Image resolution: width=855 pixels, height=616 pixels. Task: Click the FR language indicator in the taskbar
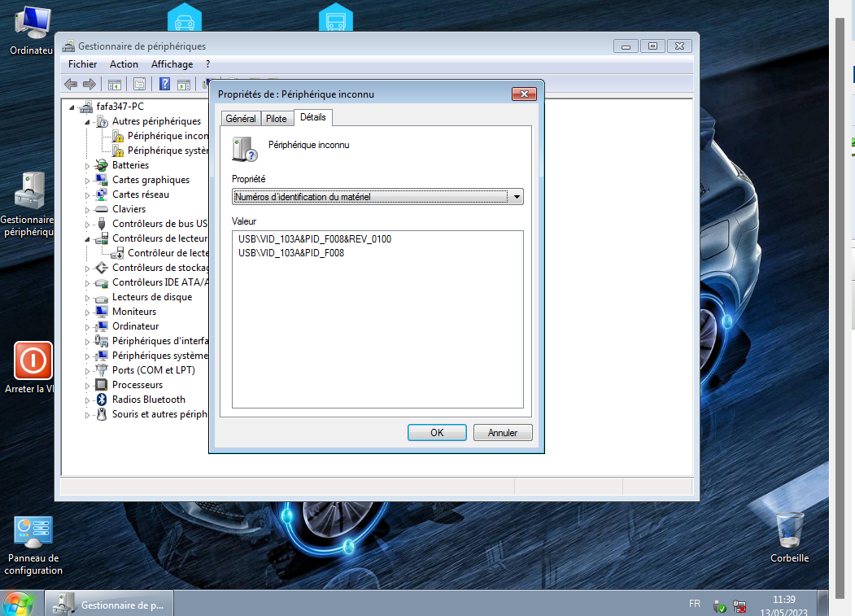click(695, 604)
